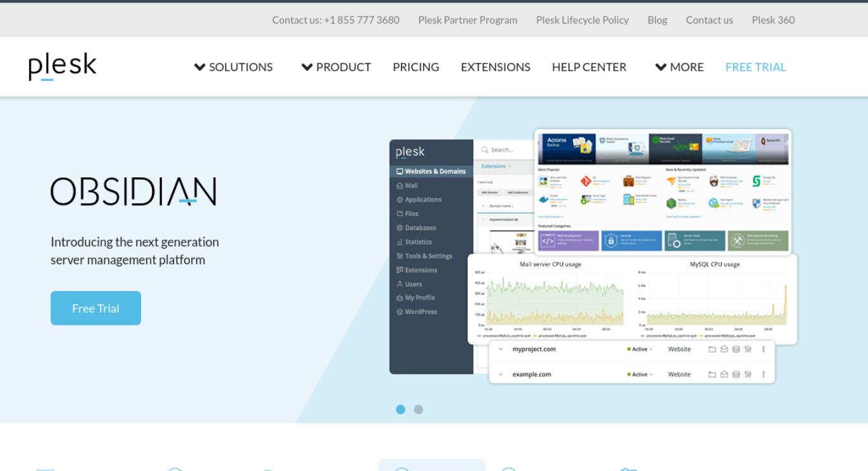The width and height of the screenshot is (868, 471).
Task: Click the phone number +1 855 777 3680
Action: tap(362, 20)
